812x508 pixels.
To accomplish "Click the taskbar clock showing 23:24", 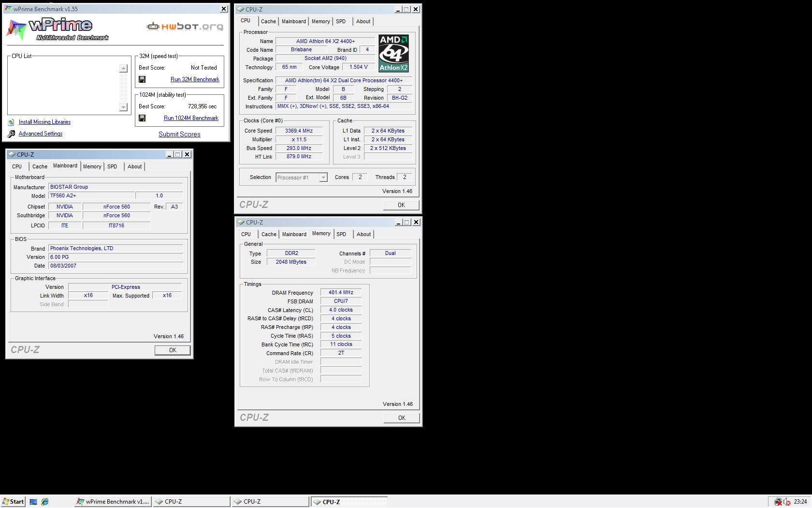I will pos(800,502).
